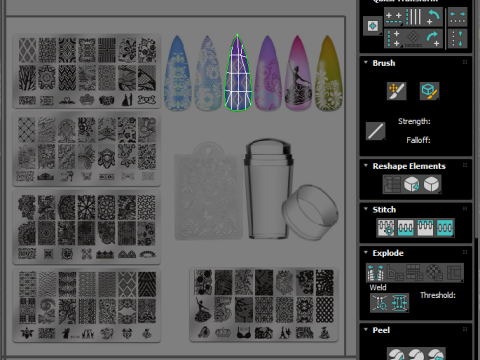Click the bottom-left stamping plate
Viewport: 480px width, 360px height.
87,306
